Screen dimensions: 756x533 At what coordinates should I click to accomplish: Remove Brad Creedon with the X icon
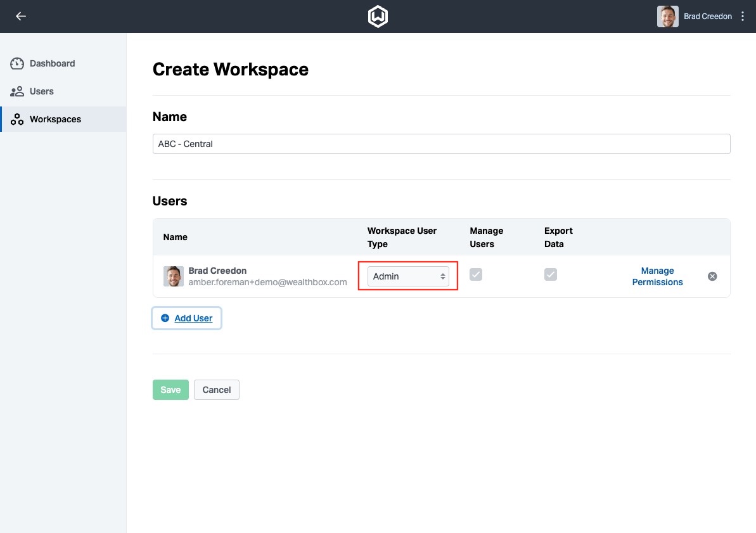click(x=712, y=276)
